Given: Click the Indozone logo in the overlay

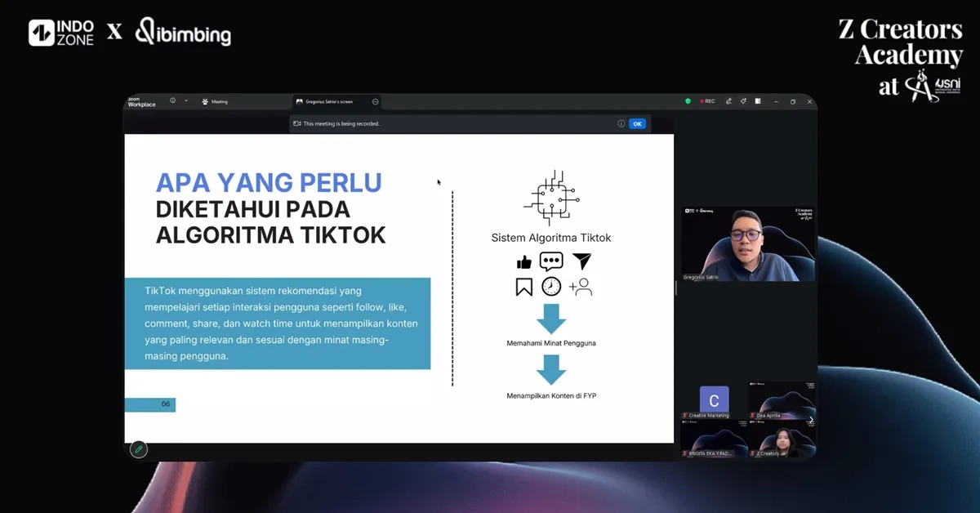Looking at the screenshot, I should [61, 33].
